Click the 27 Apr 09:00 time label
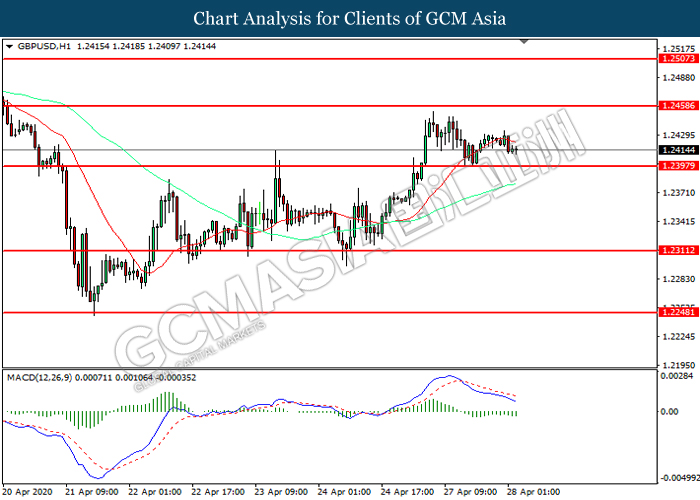 [471, 492]
